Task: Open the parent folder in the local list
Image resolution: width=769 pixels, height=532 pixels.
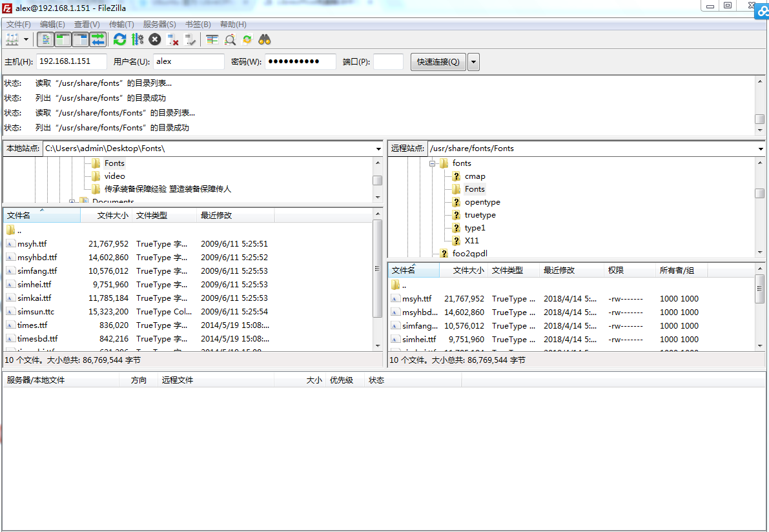Action: click(14, 230)
